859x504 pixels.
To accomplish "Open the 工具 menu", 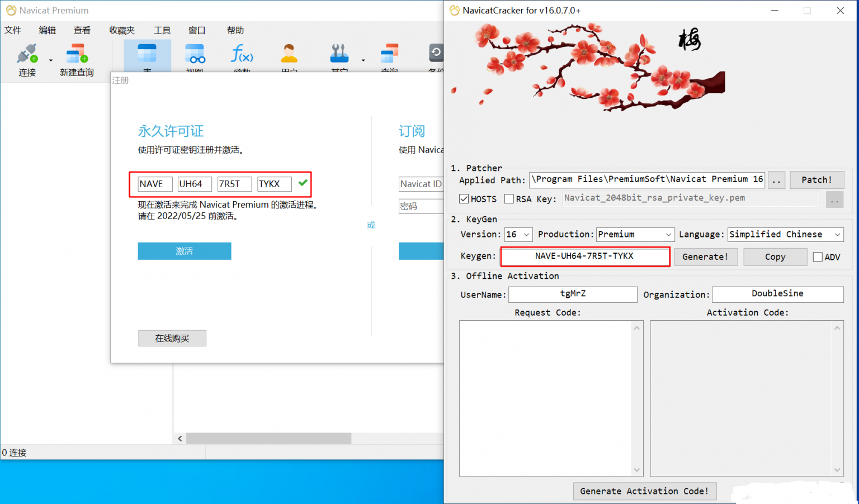I will pos(162,30).
